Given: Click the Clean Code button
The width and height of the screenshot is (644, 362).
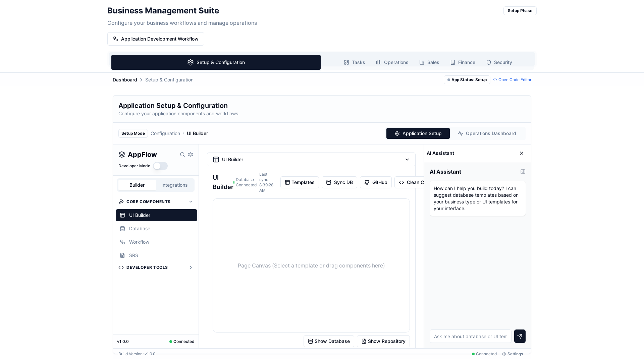Looking at the screenshot, I should click(410, 182).
